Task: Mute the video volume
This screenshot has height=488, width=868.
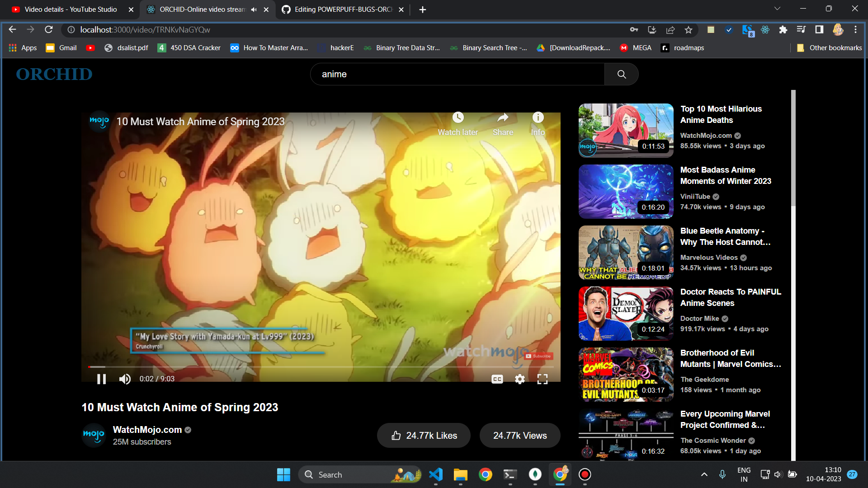Action: [x=125, y=379]
